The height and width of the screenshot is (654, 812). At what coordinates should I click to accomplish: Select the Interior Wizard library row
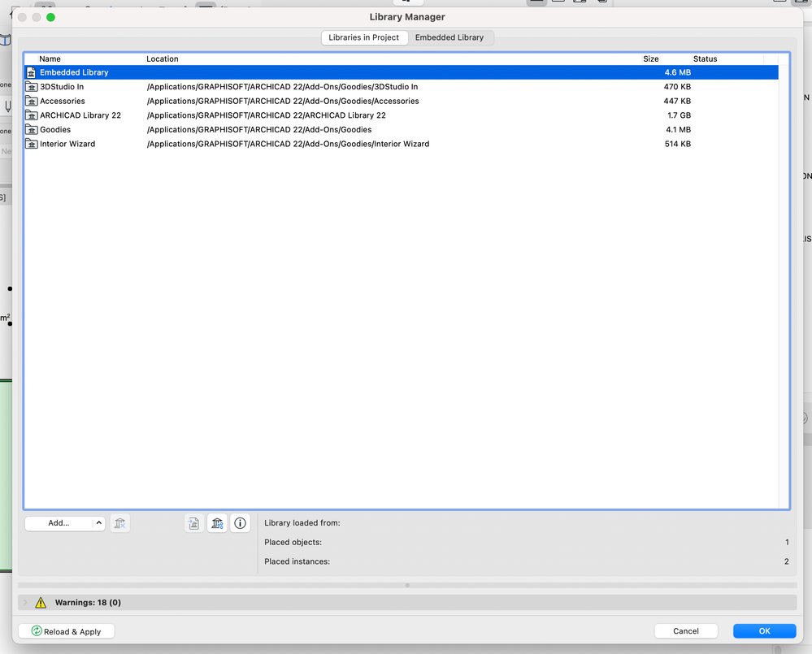(x=402, y=144)
